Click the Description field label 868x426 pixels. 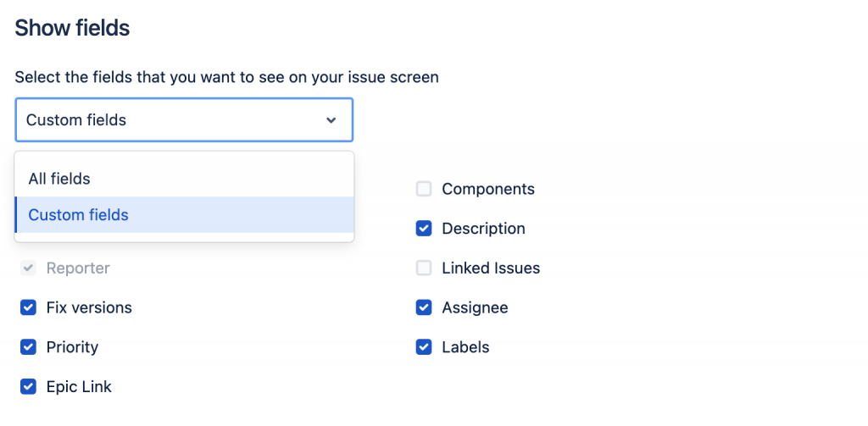point(483,229)
